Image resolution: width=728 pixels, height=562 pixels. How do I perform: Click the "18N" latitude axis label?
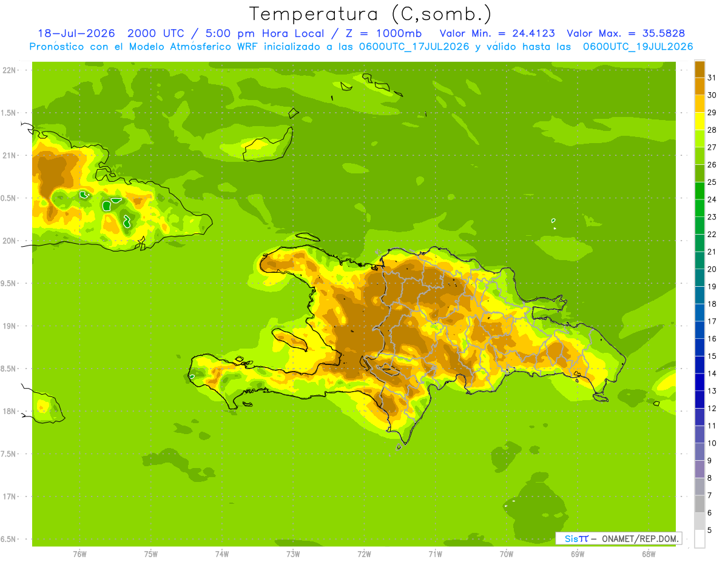(x=8, y=412)
